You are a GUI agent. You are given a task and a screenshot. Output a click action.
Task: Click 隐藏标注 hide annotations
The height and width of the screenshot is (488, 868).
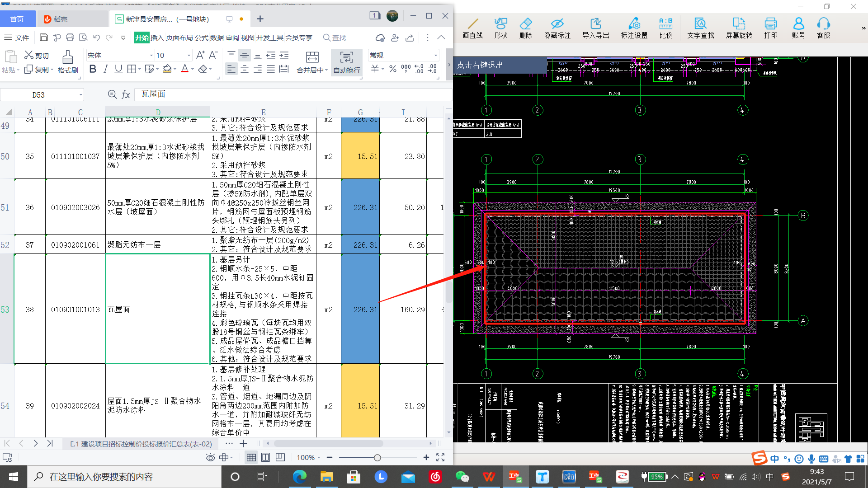557,28
